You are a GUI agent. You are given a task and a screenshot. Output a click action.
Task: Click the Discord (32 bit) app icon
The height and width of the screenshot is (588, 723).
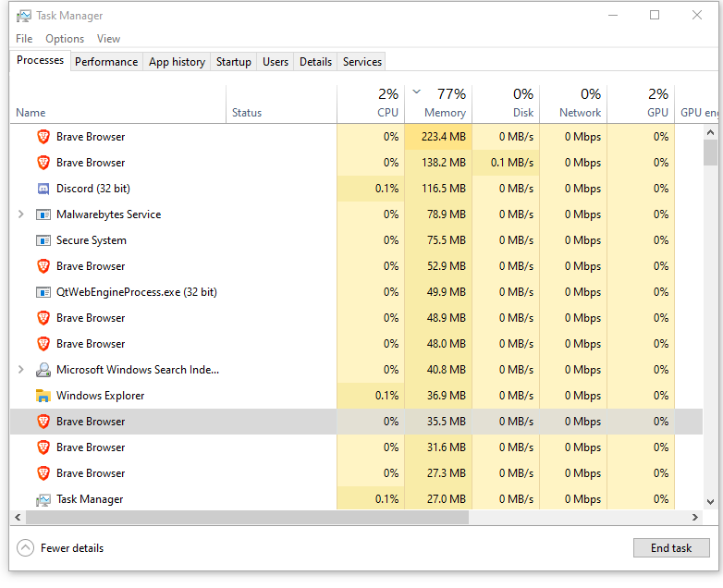click(43, 189)
